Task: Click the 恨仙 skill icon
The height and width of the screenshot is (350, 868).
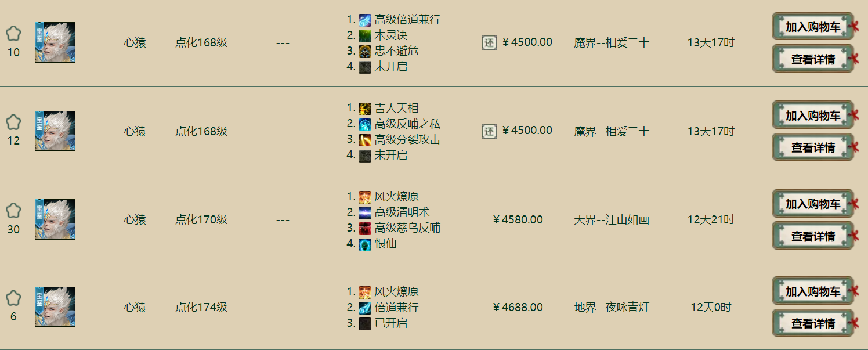Action: tap(364, 244)
